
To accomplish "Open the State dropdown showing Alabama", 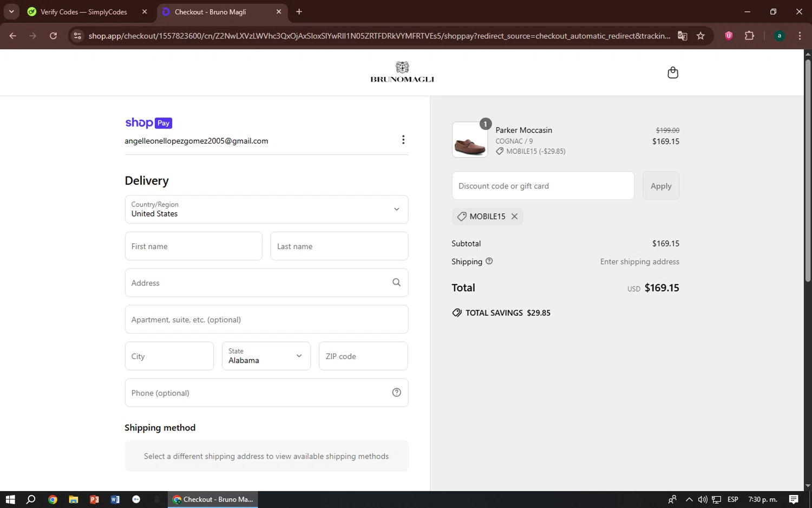I will coord(266,356).
